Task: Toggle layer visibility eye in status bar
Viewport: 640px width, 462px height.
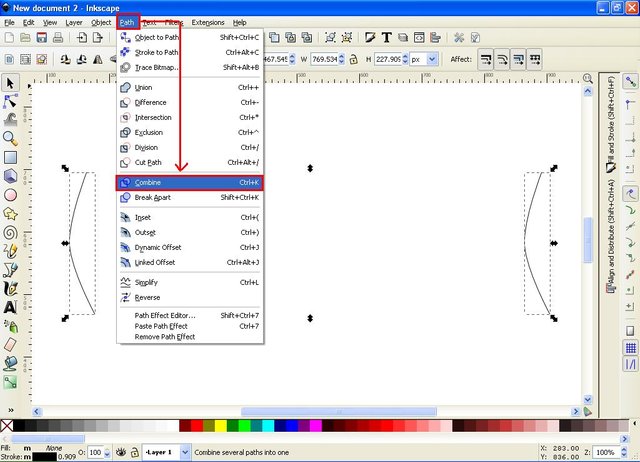Action: click(120, 452)
